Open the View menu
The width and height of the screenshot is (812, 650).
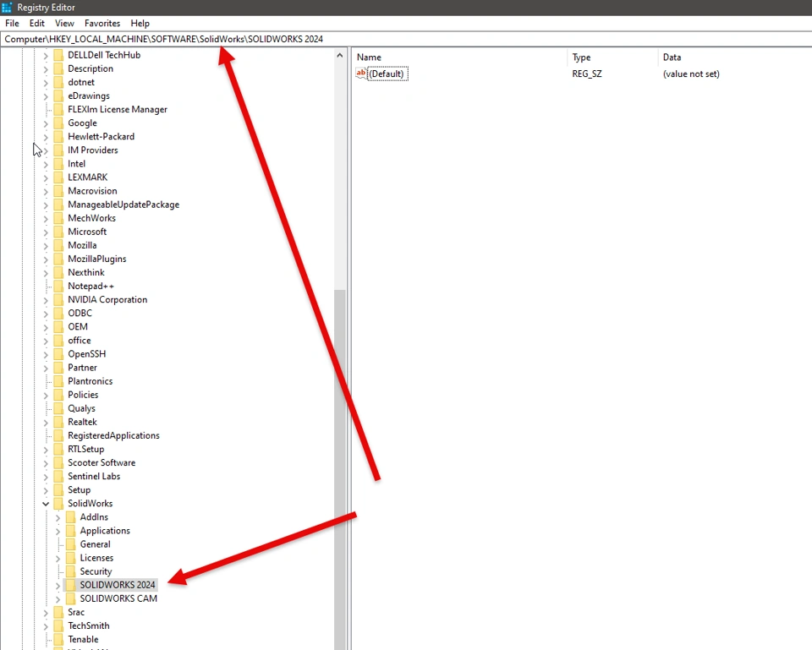64,24
